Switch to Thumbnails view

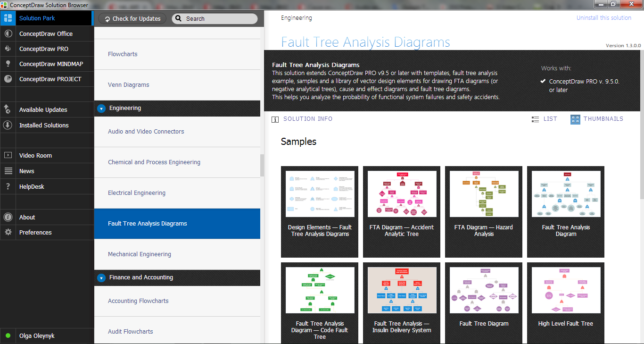coord(597,119)
